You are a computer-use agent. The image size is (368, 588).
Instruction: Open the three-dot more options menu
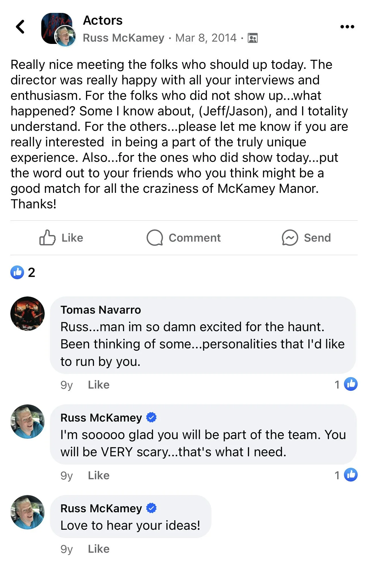pyautogui.click(x=347, y=27)
